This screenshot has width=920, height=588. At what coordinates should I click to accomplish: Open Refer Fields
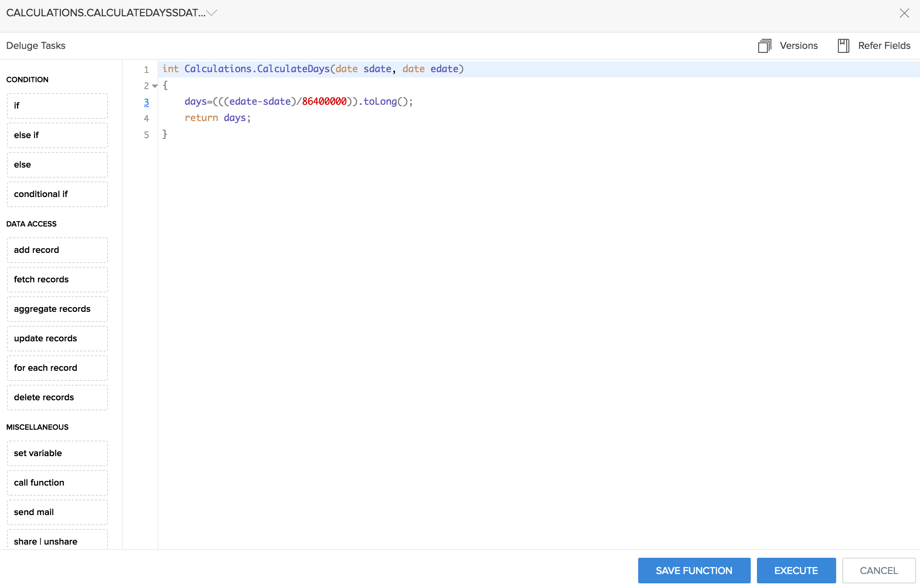[x=874, y=45]
